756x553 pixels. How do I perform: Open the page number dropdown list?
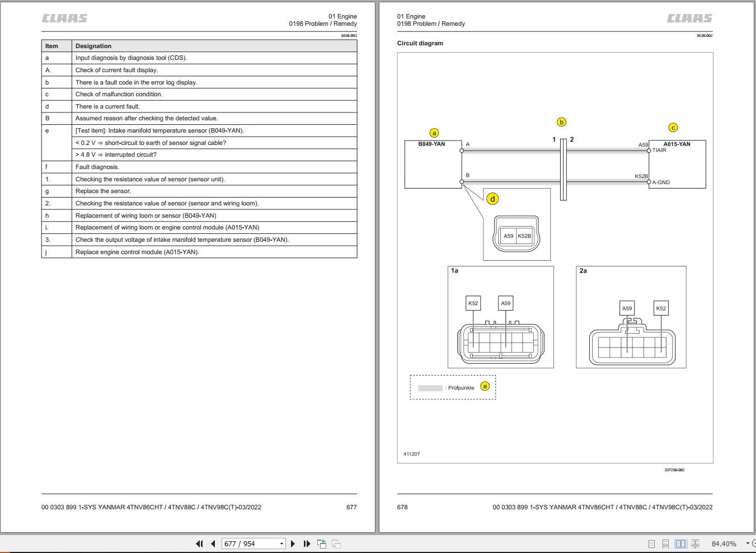point(281,543)
